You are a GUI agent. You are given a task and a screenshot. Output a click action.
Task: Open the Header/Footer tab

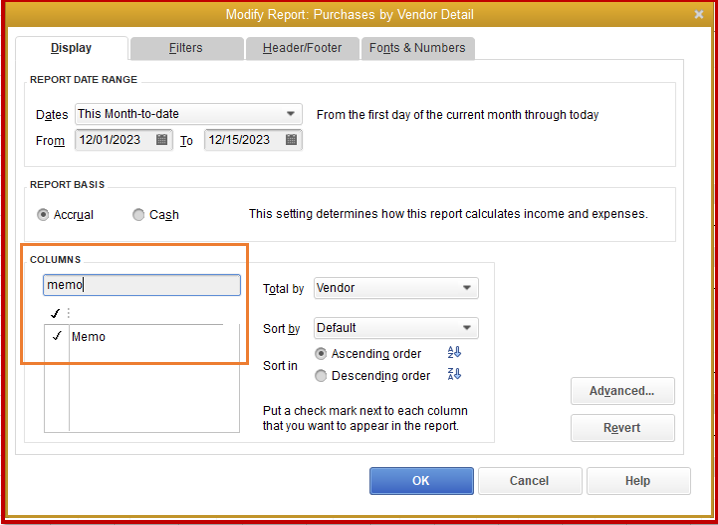pos(302,48)
